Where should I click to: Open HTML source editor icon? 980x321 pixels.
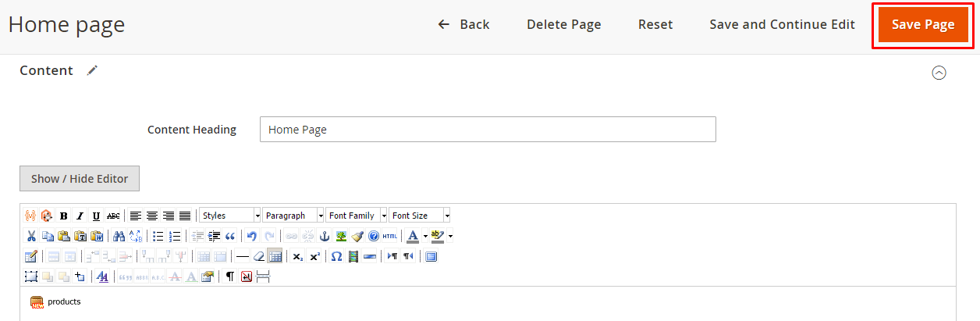(390, 236)
